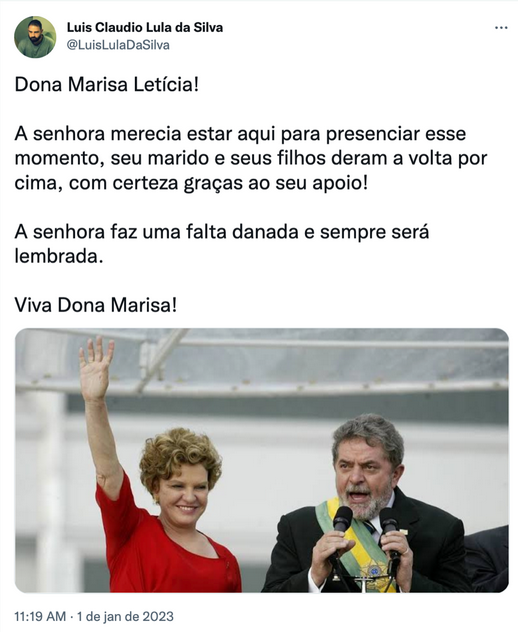The width and height of the screenshot is (518, 632).
Task: Click the word "lembrada." in the tweet
Action: point(56,256)
